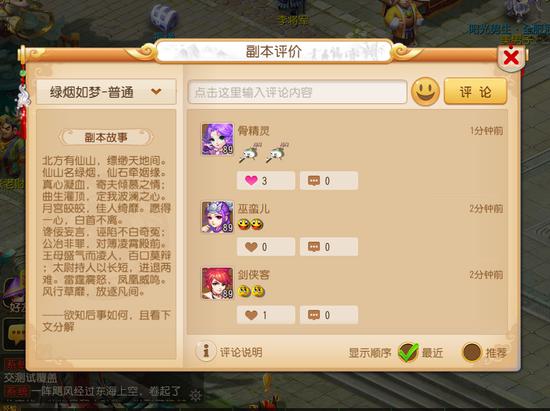Image resolution: width=550 pixels, height=411 pixels.
Task: View 巫蛮儿's avatar profile
Action: tap(217, 217)
